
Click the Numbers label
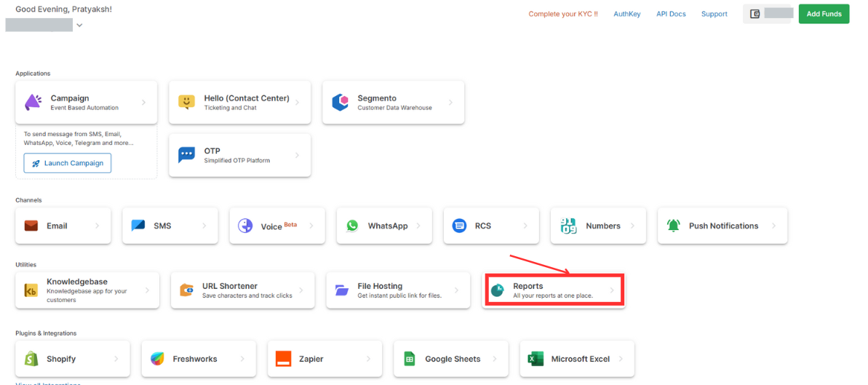click(603, 226)
